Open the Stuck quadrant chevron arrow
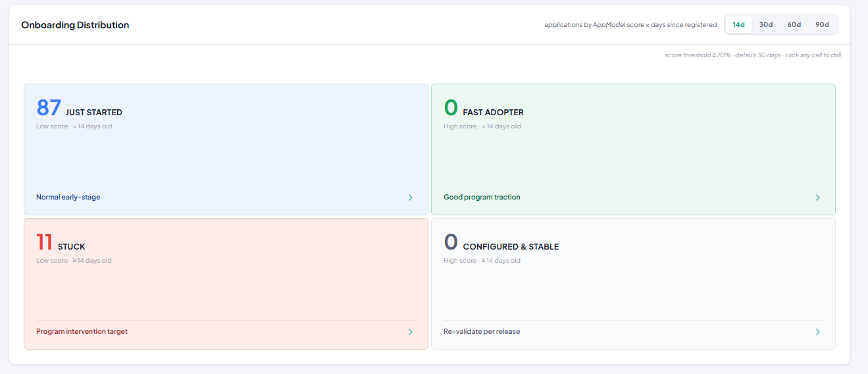Screen dimensions: 868x374 [x=411, y=332]
